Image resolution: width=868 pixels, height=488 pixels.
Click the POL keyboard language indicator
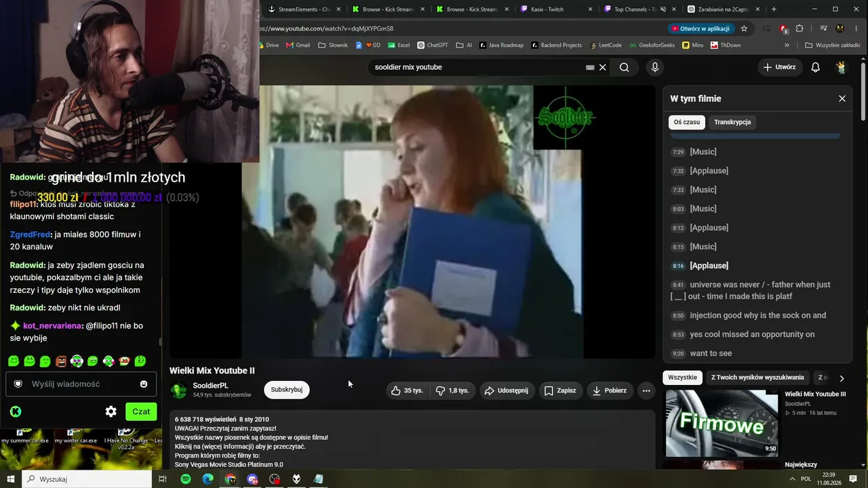click(x=806, y=479)
